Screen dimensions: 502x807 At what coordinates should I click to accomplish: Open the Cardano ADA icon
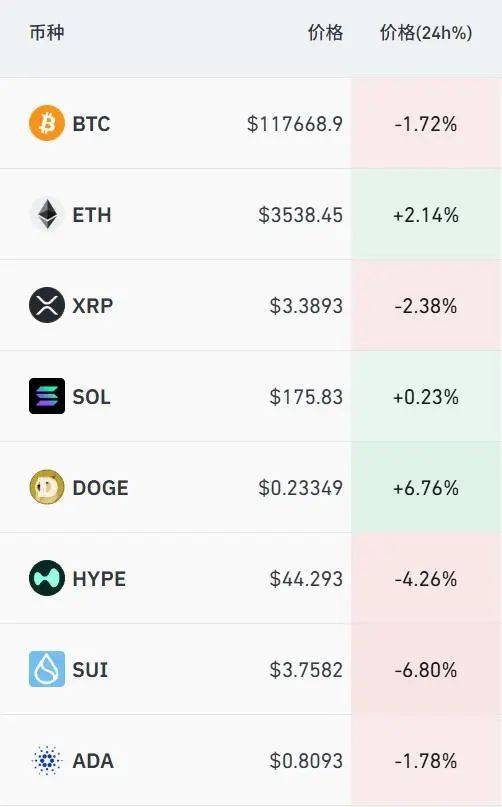(47, 760)
